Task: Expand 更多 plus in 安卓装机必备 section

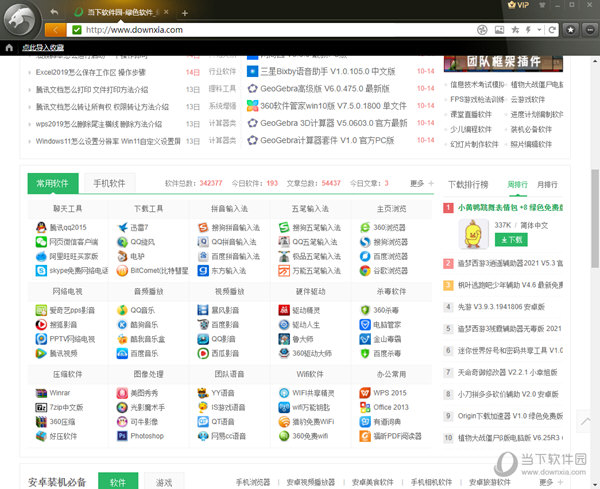Action: click(x=561, y=482)
